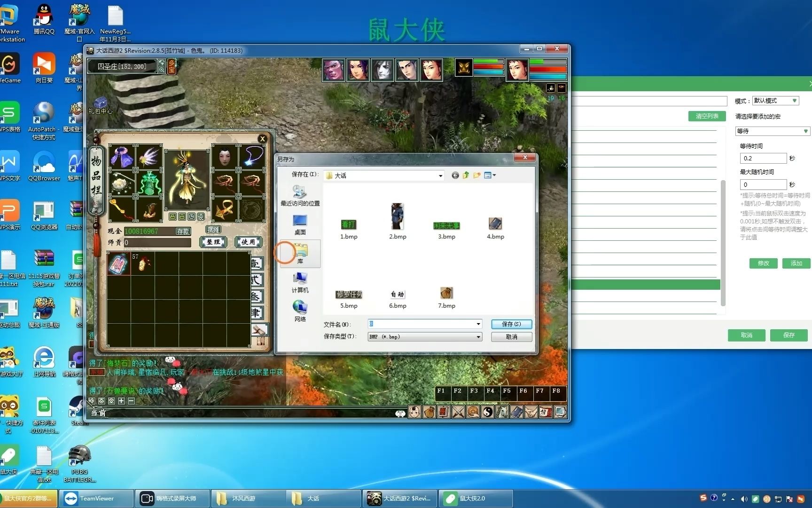Create new folder in save dialog
Image resolution: width=812 pixels, height=508 pixels.
(x=477, y=175)
